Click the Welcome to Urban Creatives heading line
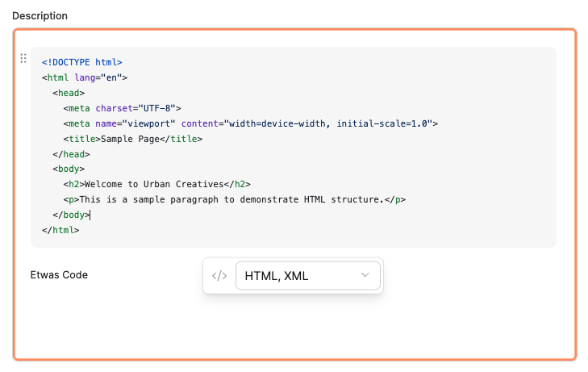Viewport: 588px width, 372px height. [155, 185]
